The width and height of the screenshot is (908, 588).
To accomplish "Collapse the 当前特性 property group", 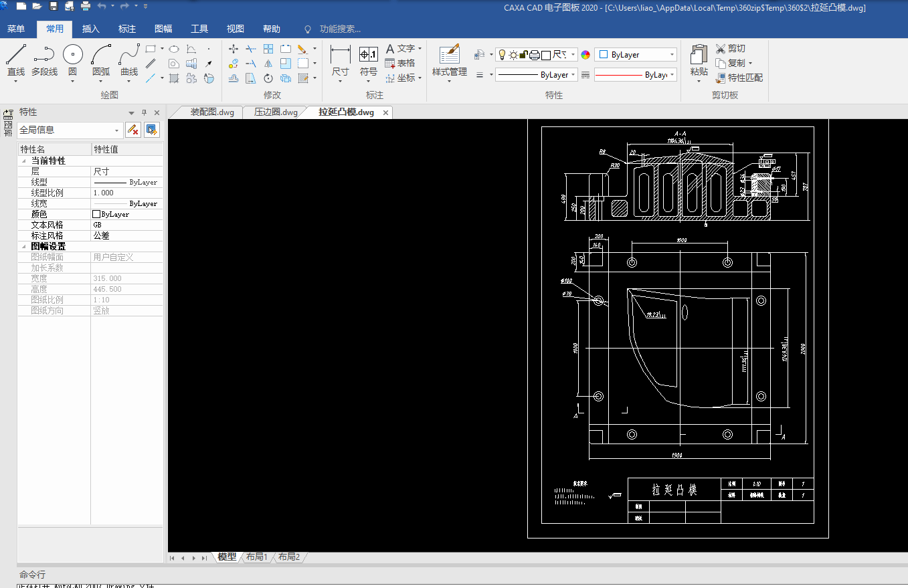I will click(25, 161).
